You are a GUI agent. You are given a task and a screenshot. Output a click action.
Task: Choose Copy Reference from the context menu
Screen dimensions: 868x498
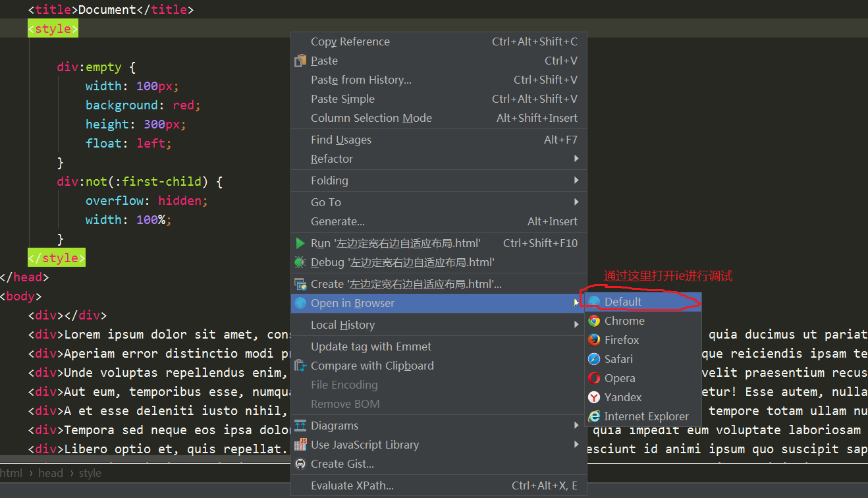pyautogui.click(x=439, y=41)
